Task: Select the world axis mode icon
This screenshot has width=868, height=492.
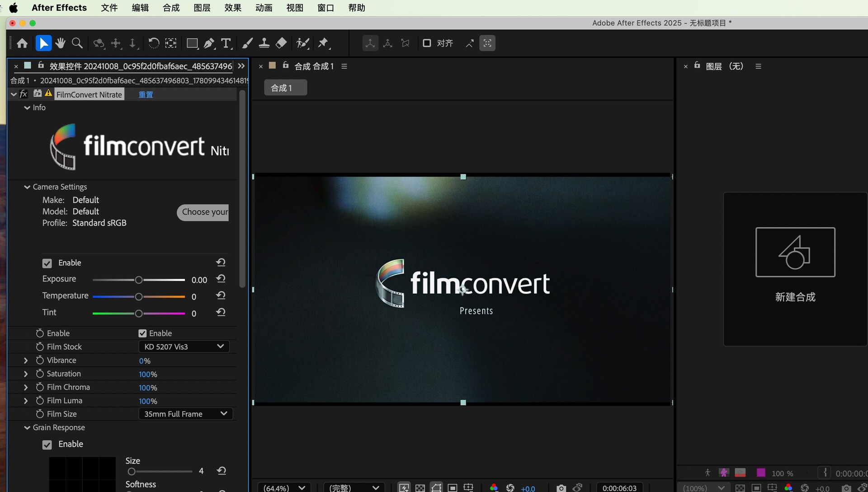Action: pyautogui.click(x=387, y=43)
